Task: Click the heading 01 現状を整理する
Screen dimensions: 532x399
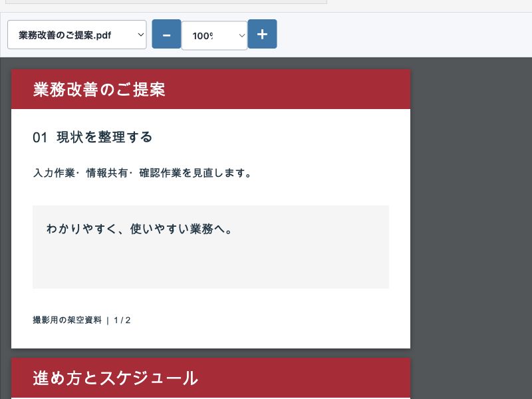Action: coord(92,137)
